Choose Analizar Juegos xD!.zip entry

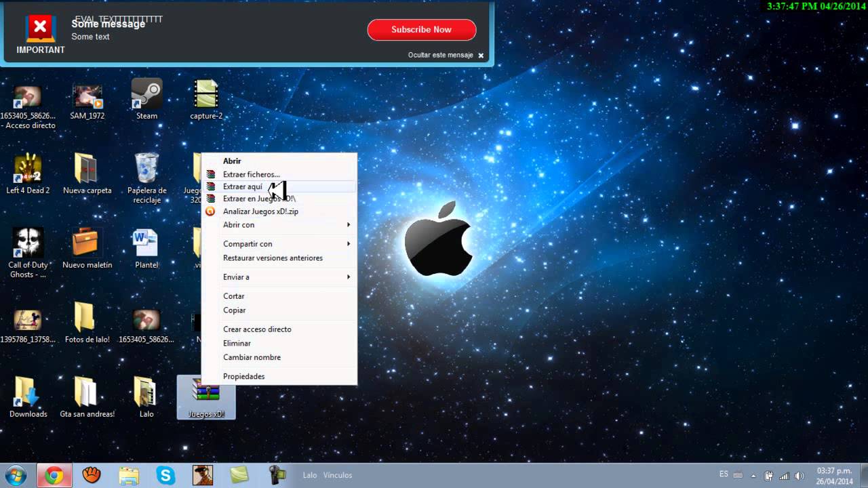pos(279,211)
